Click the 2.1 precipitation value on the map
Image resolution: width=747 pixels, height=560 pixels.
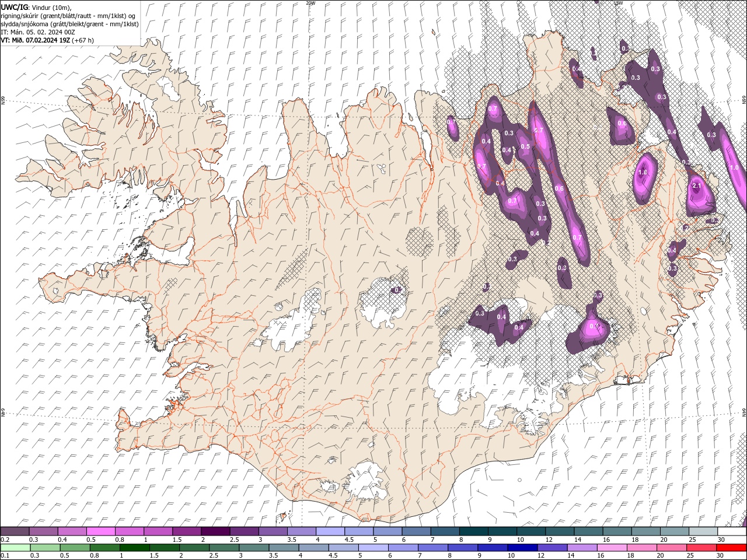click(696, 185)
